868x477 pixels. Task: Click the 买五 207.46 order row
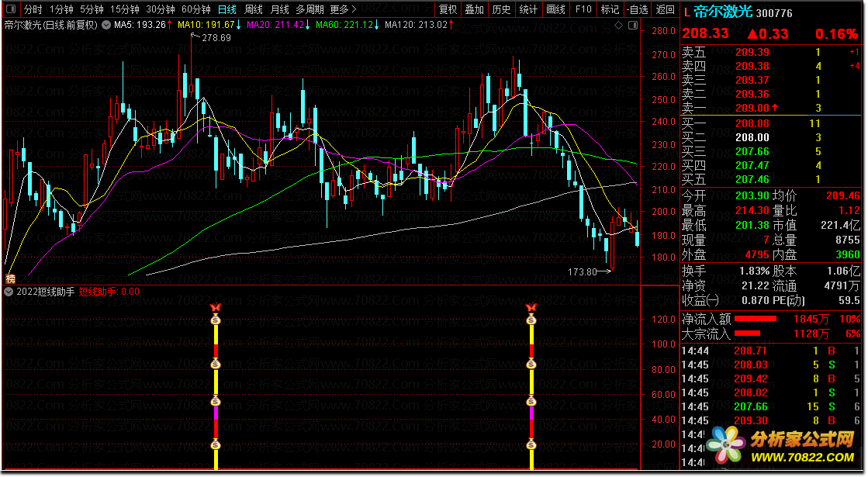pyautogui.click(x=770, y=179)
